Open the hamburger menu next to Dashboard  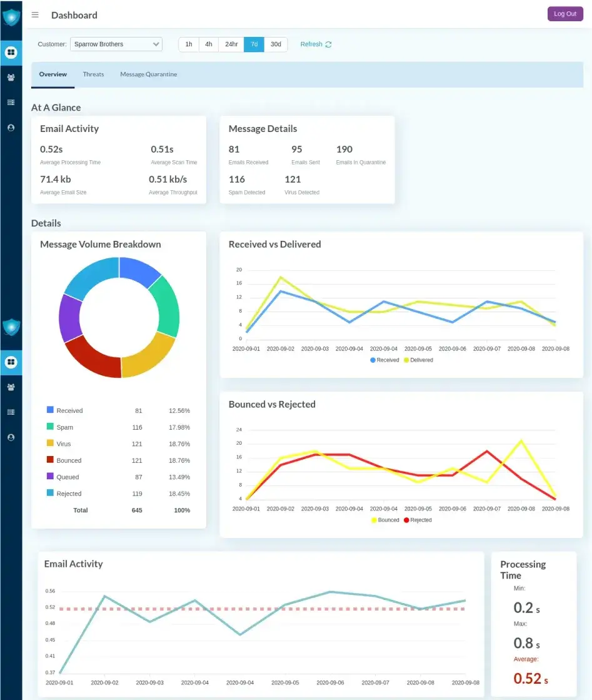click(35, 15)
